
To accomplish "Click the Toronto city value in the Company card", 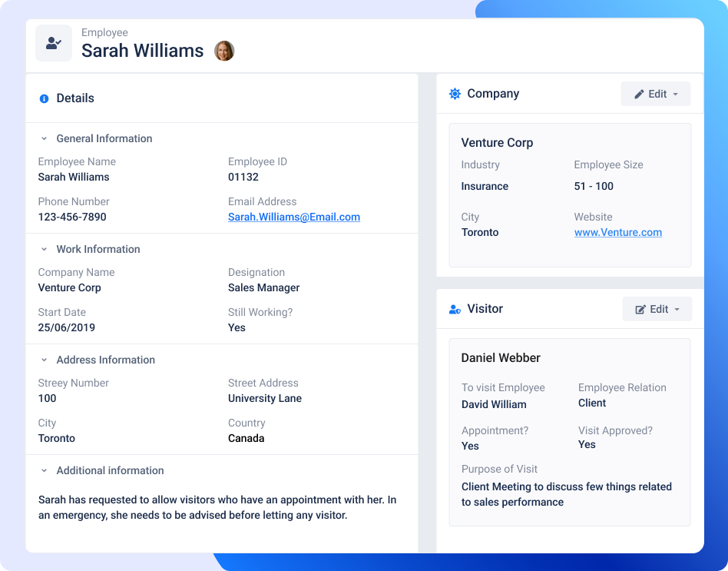I will [480, 232].
